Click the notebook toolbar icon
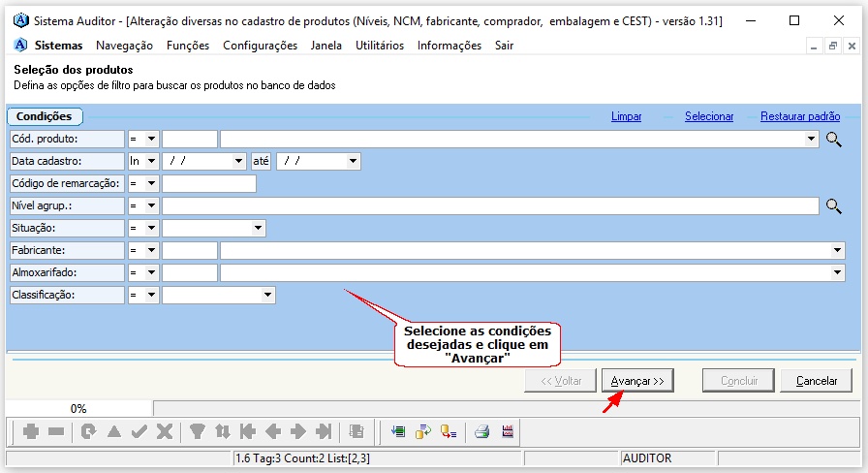The height and width of the screenshot is (473, 868). (356, 431)
